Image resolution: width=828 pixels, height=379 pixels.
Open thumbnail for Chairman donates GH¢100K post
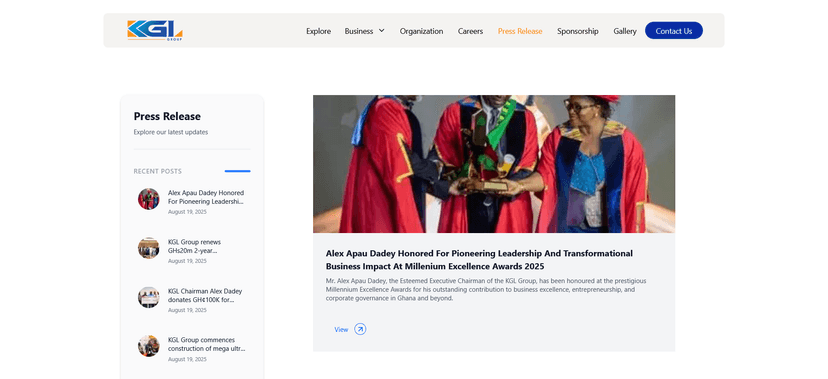148,297
